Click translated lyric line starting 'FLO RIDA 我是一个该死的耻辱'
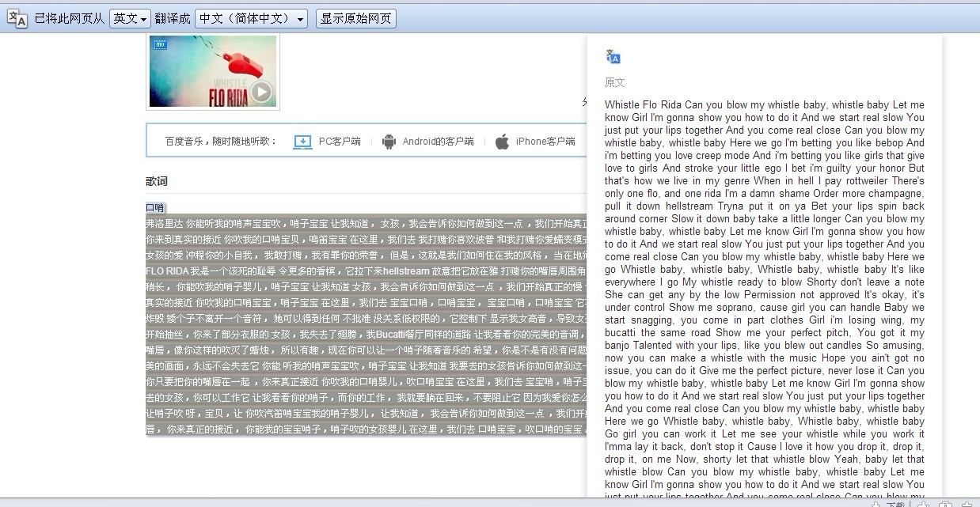Screen dimensions: 980x507 click(366, 271)
